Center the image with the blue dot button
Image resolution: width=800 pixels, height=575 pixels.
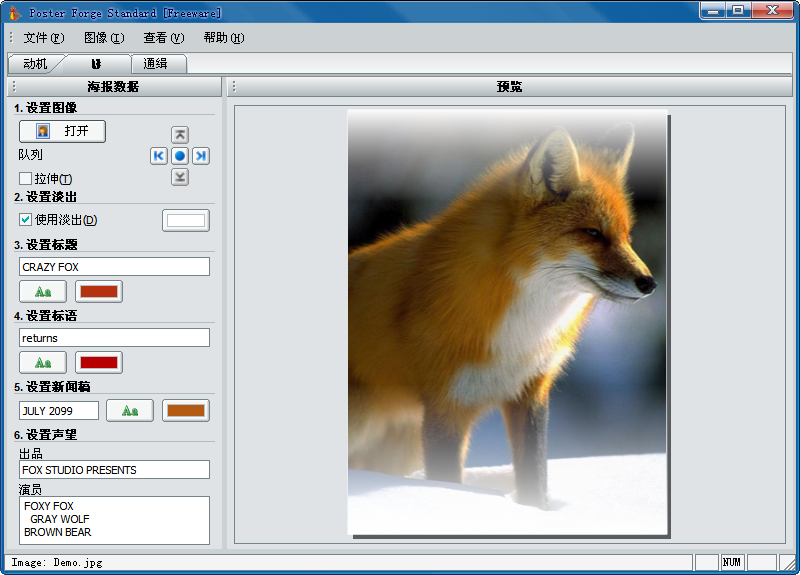[x=180, y=156]
